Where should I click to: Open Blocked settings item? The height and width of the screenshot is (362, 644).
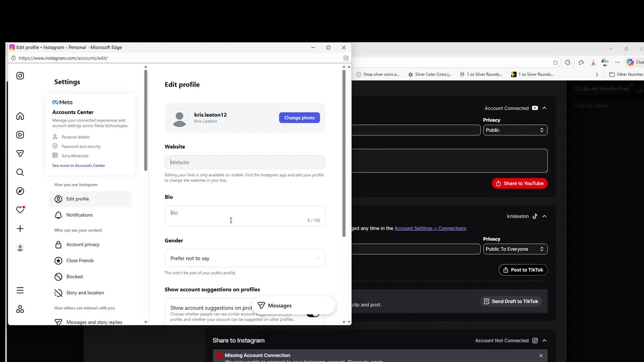click(x=91, y=277)
